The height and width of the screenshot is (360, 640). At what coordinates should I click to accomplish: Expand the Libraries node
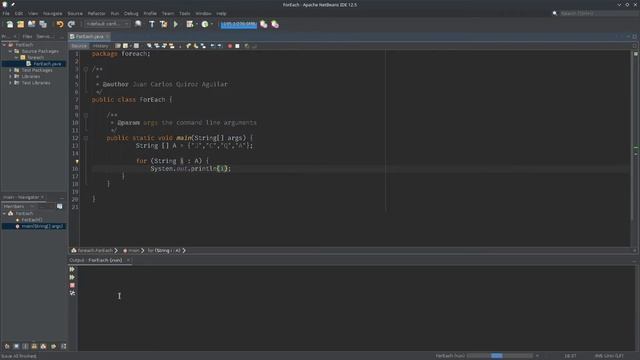click(x=10, y=76)
